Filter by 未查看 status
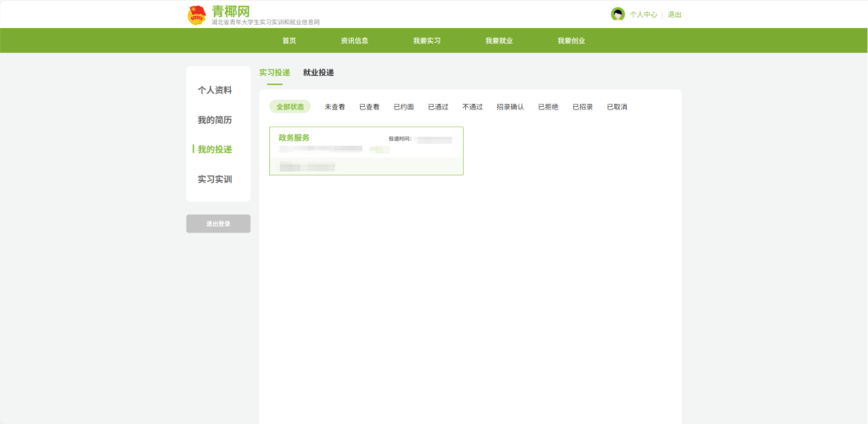Image resolution: width=868 pixels, height=424 pixels. click(335, 107)
